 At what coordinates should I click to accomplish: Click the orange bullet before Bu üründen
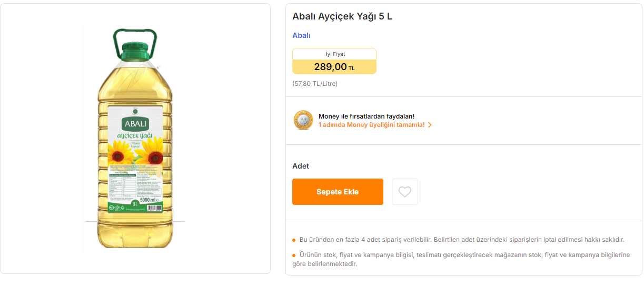click(294, 240)
